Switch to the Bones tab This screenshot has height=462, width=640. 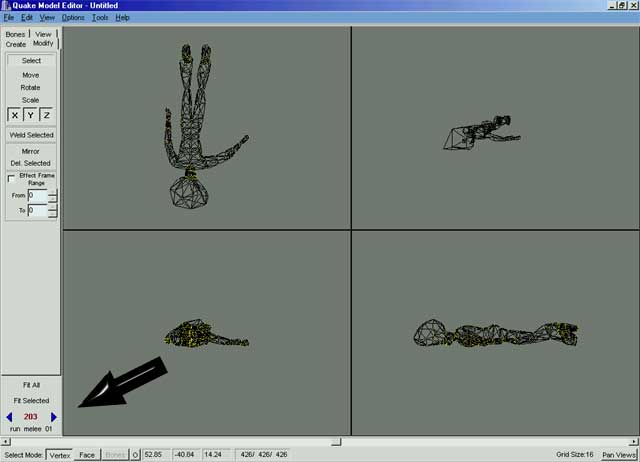pyautogui.click(x=15, y=34)
